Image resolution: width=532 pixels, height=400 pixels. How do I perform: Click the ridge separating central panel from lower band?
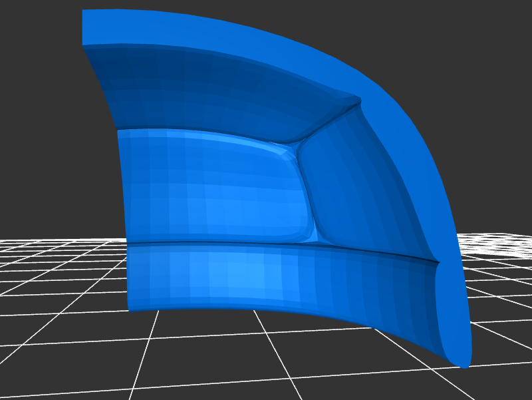[x=219, y=243]
